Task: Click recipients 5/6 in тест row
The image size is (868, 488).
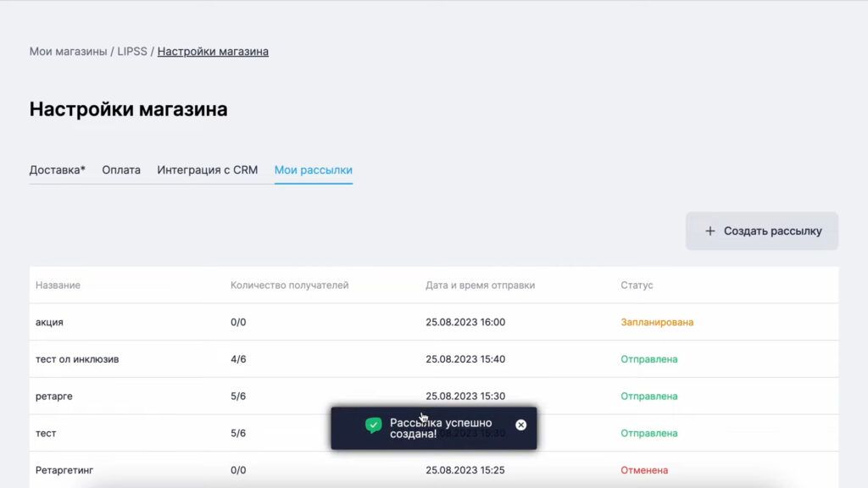Action: [238, 433]
